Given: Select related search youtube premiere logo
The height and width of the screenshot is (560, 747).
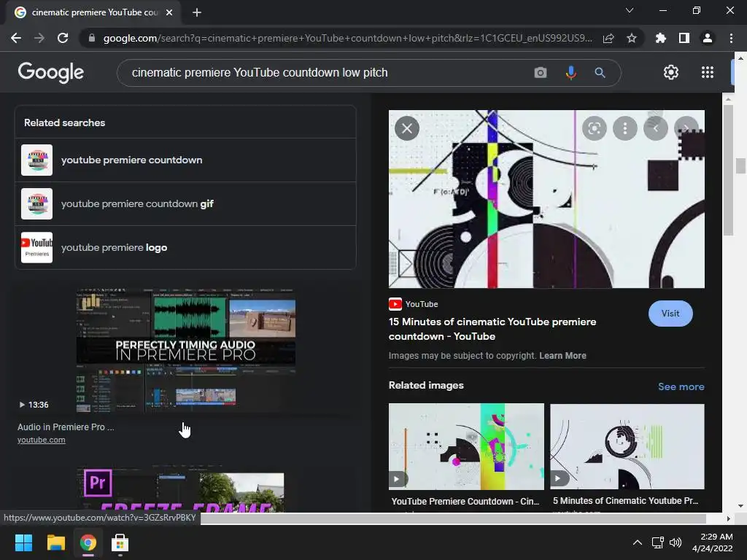Looking at the screenshot, I should pyautogui.click(x=186, y=248).
